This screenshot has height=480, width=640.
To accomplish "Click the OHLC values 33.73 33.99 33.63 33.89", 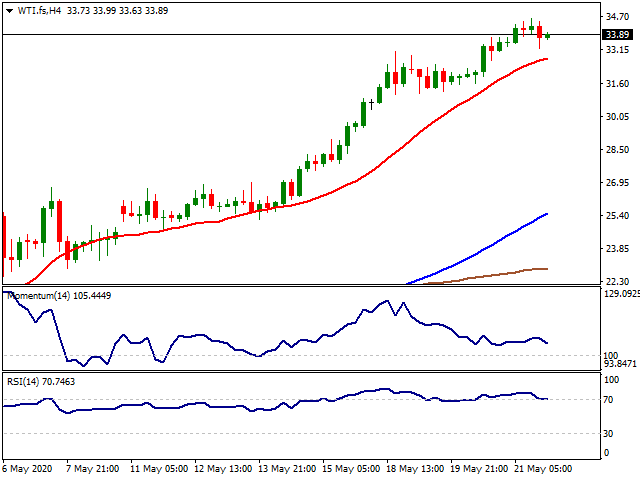I will (118, 11).
